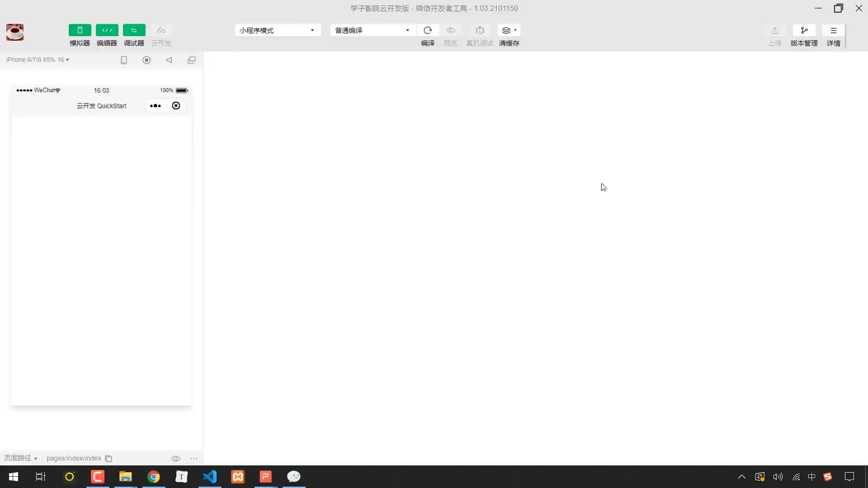Open the cloud development (云开发) console

click(x=161, y=30)
